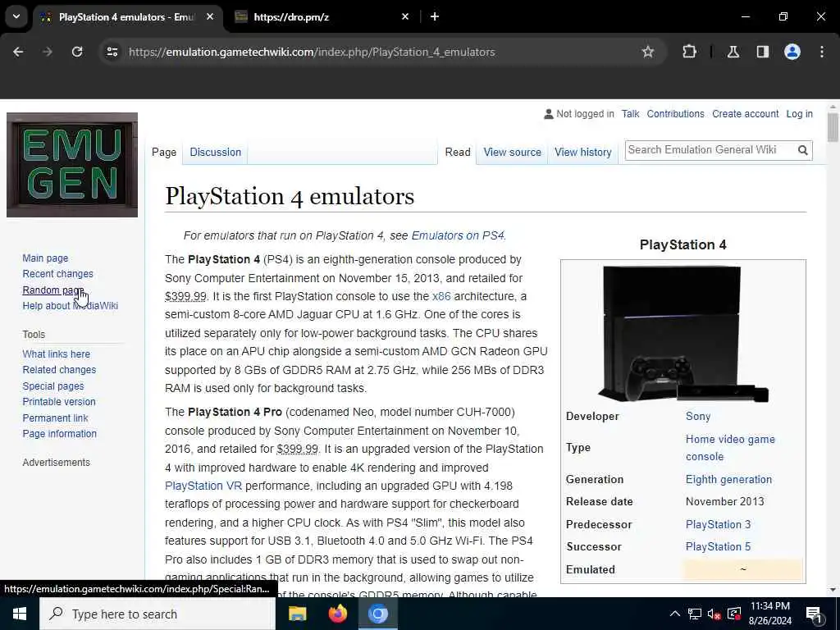840x630 pixels.
Task: Click the Not logged in user icon
Action: (549, 114)
